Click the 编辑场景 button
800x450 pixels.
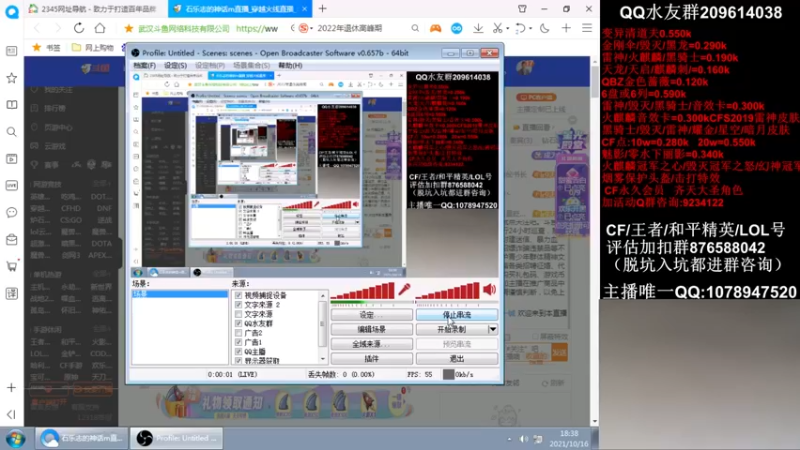(x=371, y=330)
